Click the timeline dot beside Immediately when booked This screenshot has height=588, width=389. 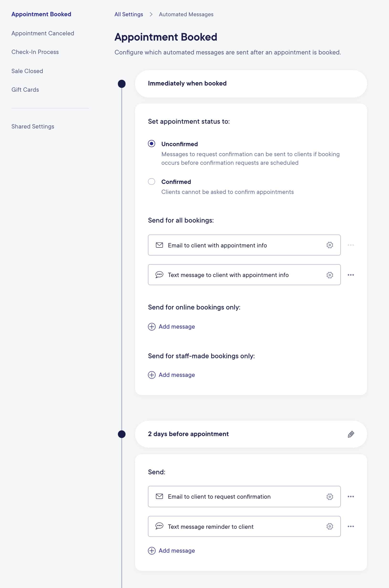tap(121, 84)
